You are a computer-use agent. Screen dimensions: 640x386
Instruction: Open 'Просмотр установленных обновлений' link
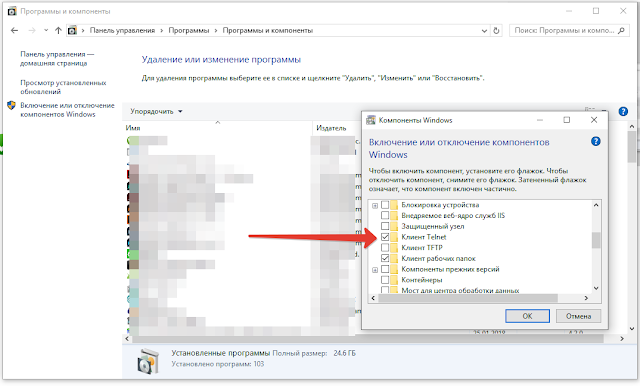(x=63, y=87)
